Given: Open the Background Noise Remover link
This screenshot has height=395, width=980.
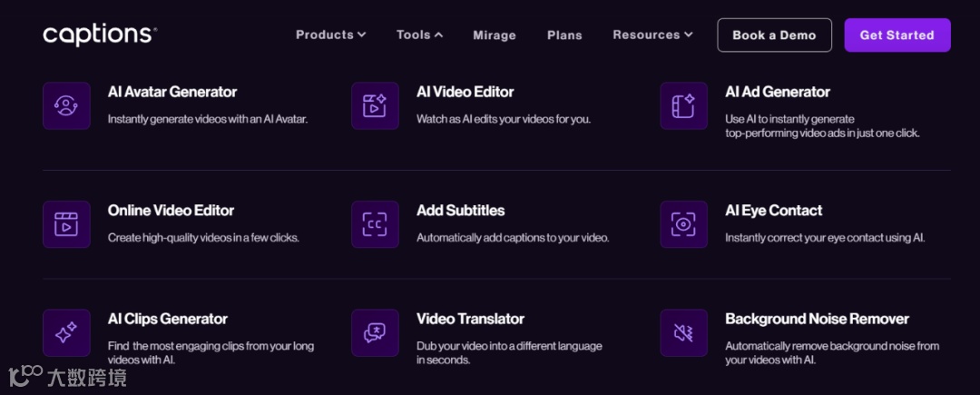Looking at the screenshot, I should coord(817,319).
